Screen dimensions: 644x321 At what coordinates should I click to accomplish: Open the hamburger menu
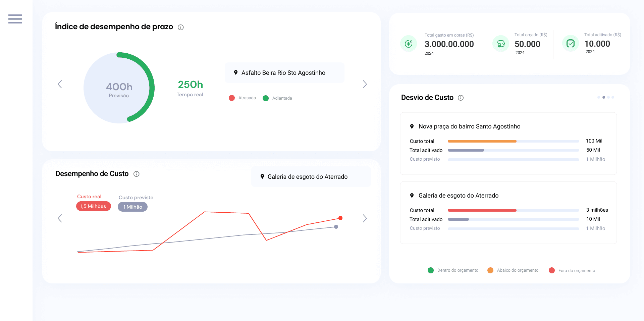click(15, 19)
